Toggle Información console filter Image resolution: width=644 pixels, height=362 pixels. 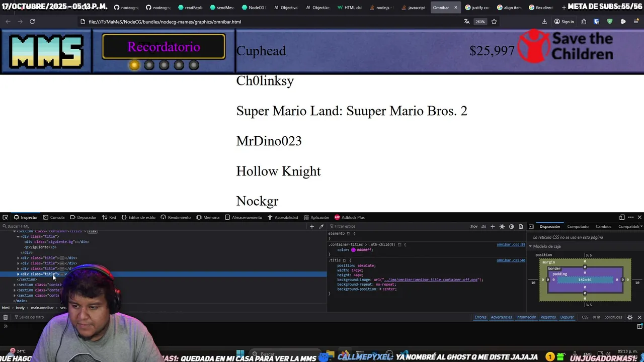[526, 317]
